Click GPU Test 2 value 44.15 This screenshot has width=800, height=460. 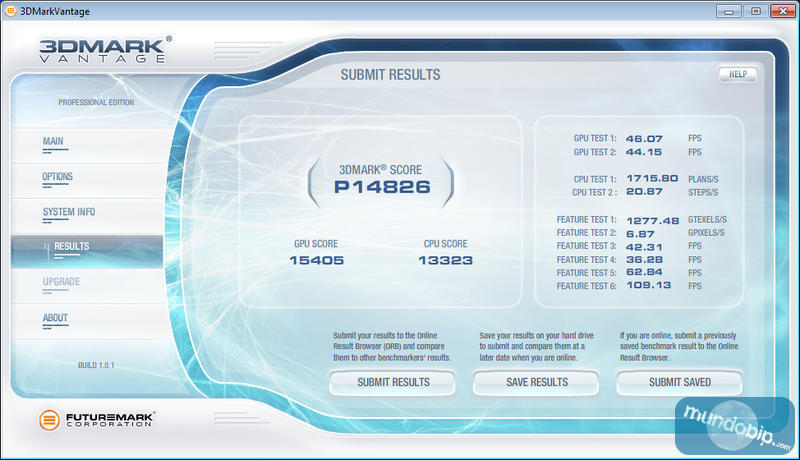(x=643, y=152)
